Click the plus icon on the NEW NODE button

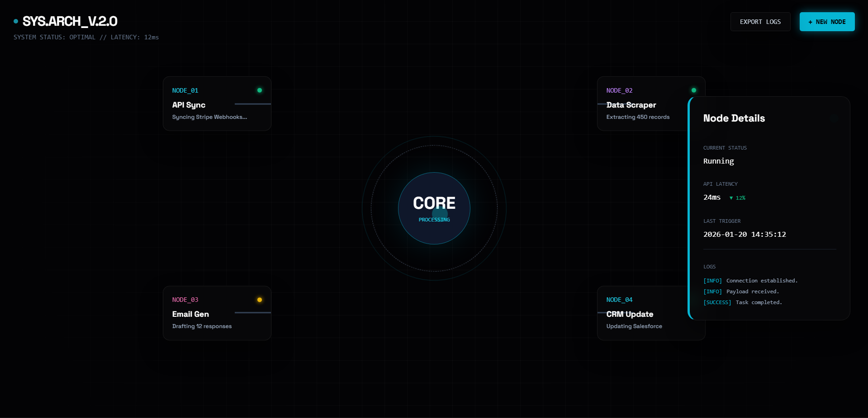click(x=810, y=21)
